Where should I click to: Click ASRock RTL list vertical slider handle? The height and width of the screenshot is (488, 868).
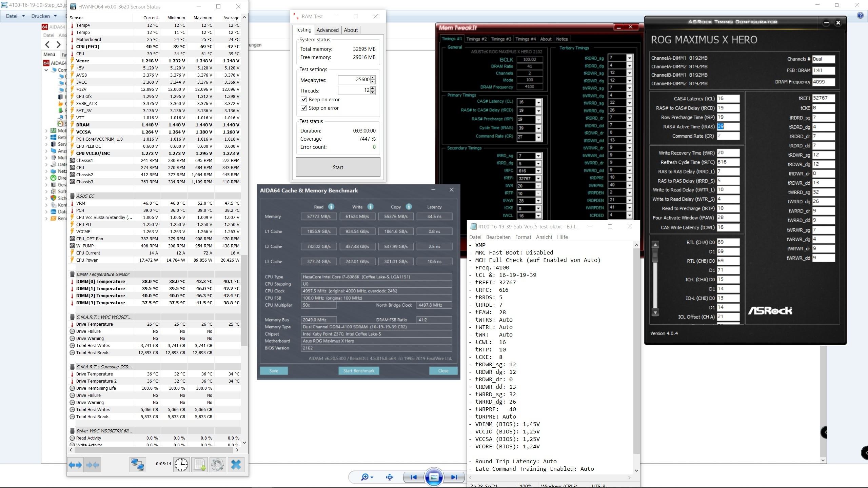[x=655, y=255]
